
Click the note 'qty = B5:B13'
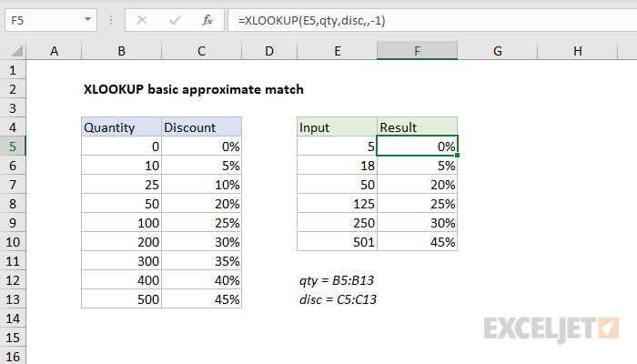337,280
